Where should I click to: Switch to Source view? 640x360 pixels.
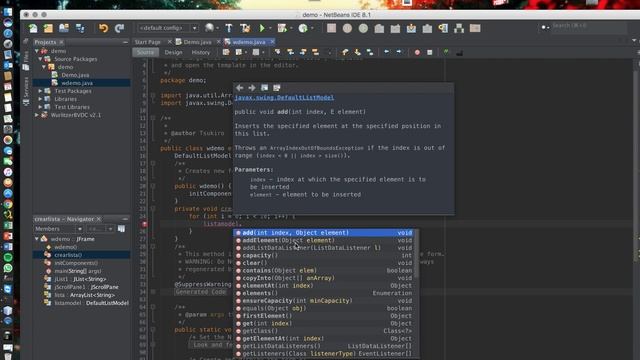[x=145, y=52]
